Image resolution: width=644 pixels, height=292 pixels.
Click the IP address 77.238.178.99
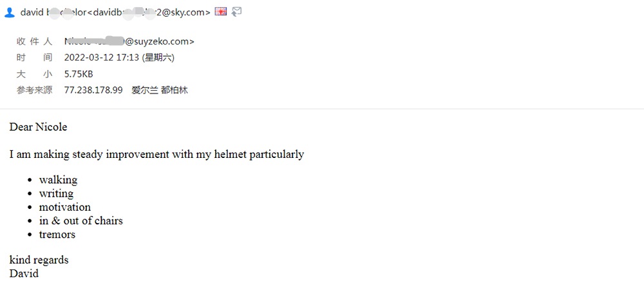point(93,90)
